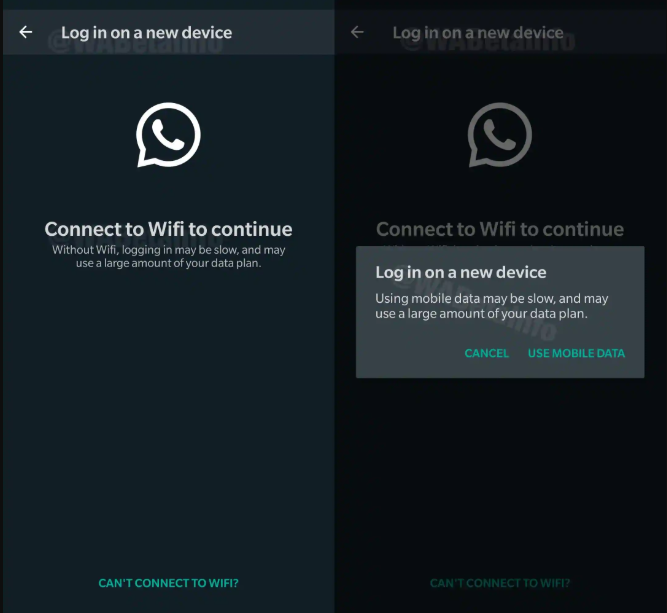Click the WABetaInfo watermark in bright header

click(135, 43)
